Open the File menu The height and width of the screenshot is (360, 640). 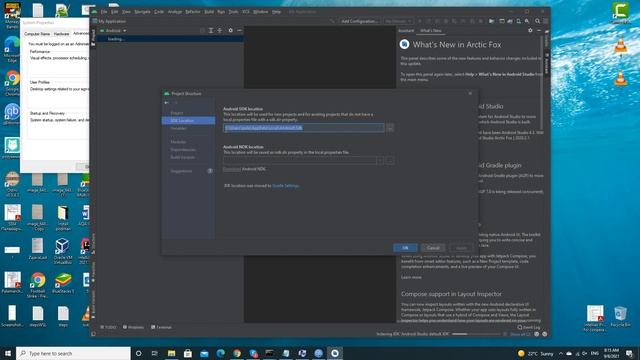[x=104, y=12]
